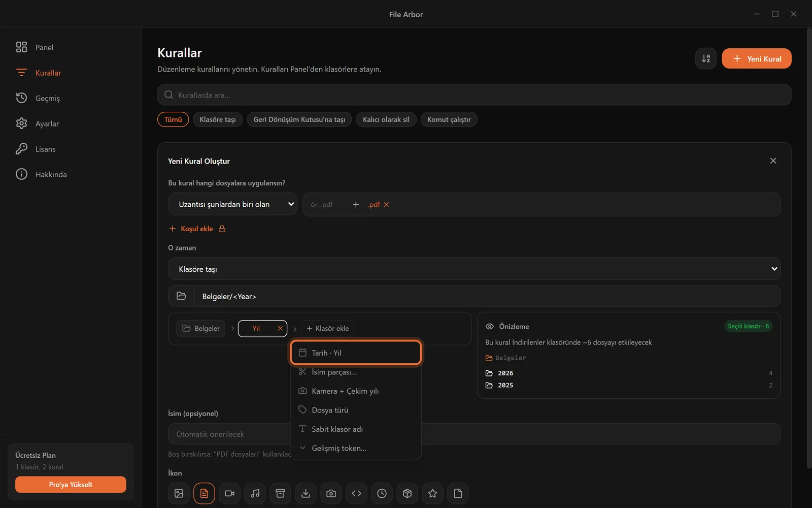Image resolution: width=812 pixels, height=508 pixels.
Task: Click the Koşul ekle link
Action: click(x=197, y=229)
